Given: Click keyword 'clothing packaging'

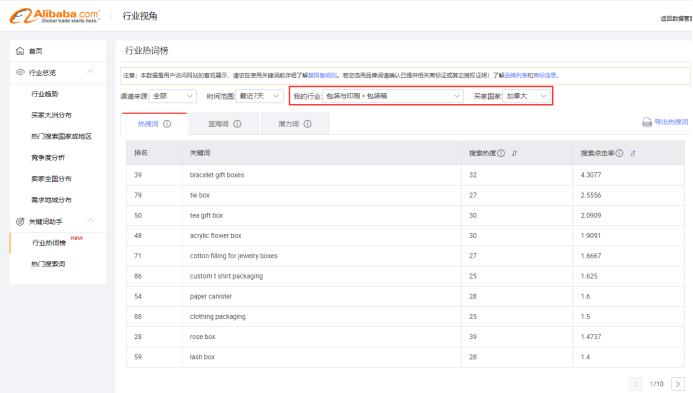Looking at the screenshot, I should (217, 317).
